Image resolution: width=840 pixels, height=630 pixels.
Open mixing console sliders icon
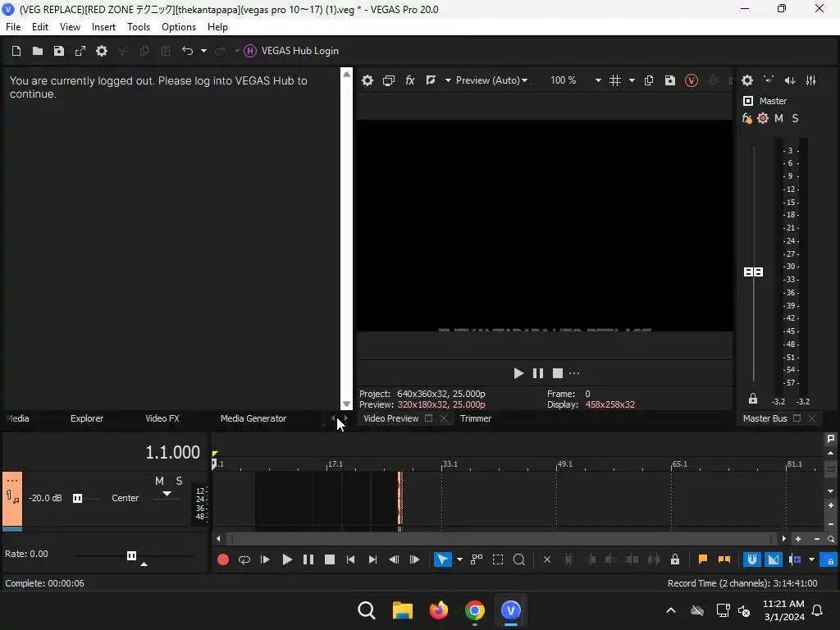tap(811, 80)
